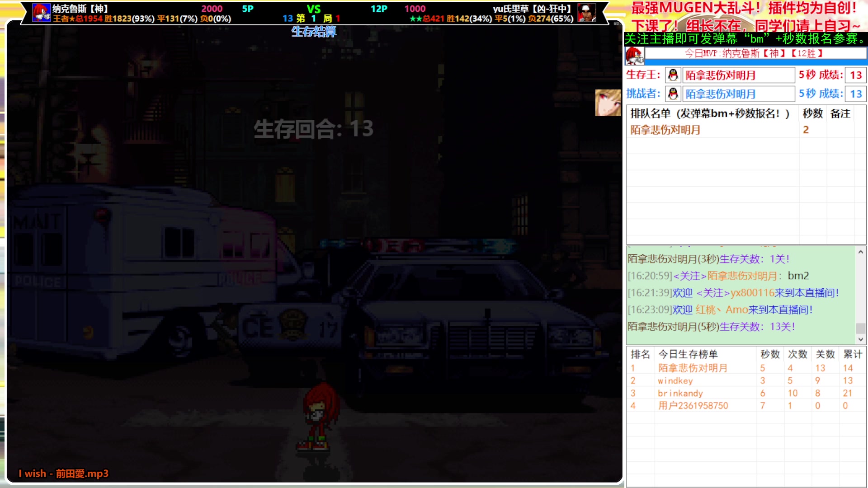Image resolution: width=868 pixels, height=488 pixels.
Task: Select leaderboard row 用户2361958750
Action: coord(746,406)
